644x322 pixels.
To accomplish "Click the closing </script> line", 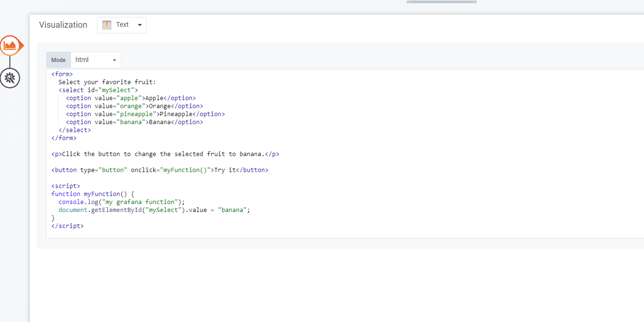I will tap(68, 226).
